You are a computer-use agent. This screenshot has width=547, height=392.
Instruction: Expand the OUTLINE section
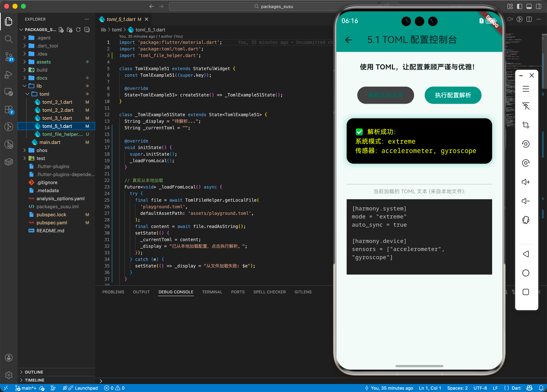coord(34,372)
